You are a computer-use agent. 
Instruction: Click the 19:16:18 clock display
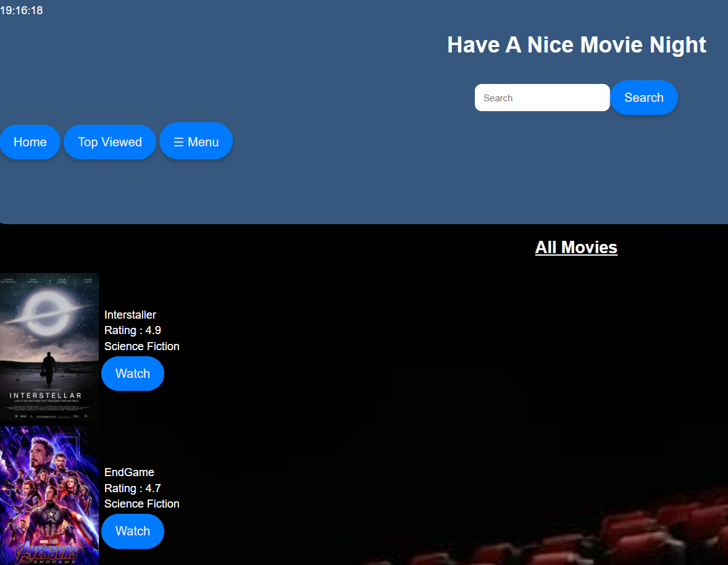click(x=22, y=10)
